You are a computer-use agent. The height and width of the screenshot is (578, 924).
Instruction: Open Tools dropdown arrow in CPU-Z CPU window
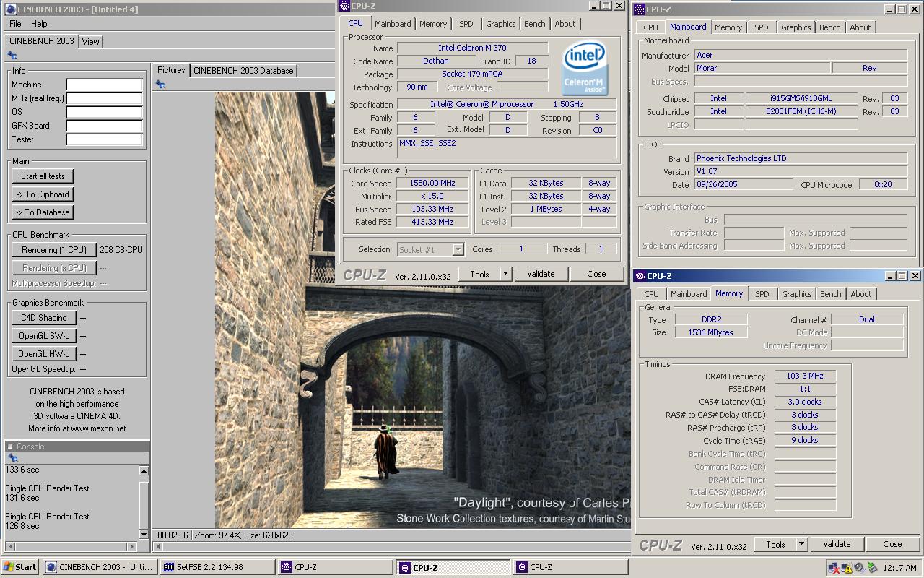tap(505, 274)
